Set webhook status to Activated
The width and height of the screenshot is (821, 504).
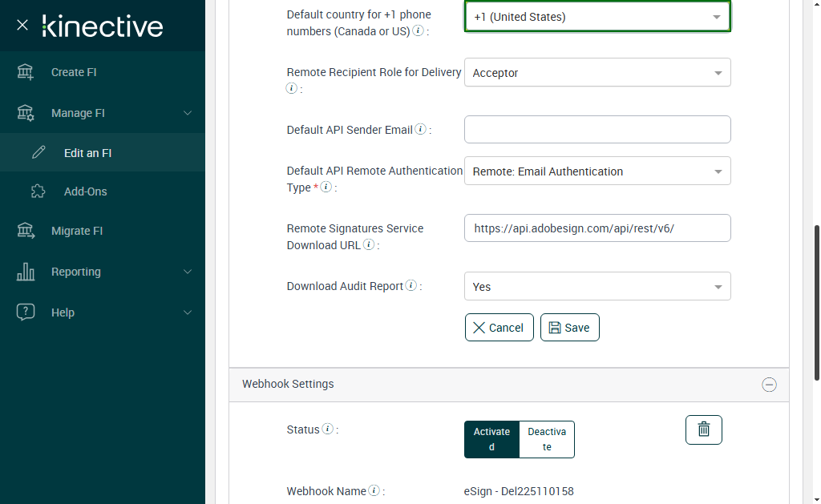(491, 439)
